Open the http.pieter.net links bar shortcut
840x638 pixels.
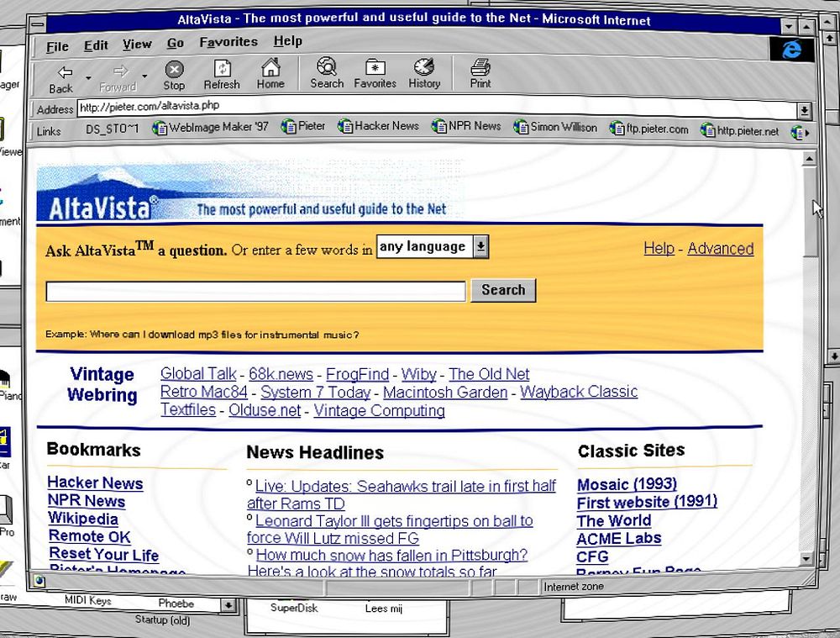click(x=740, y=130)
